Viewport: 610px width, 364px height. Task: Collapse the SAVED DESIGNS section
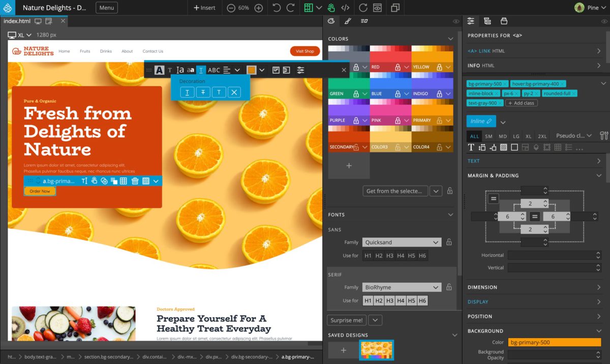tap(454, 335)
